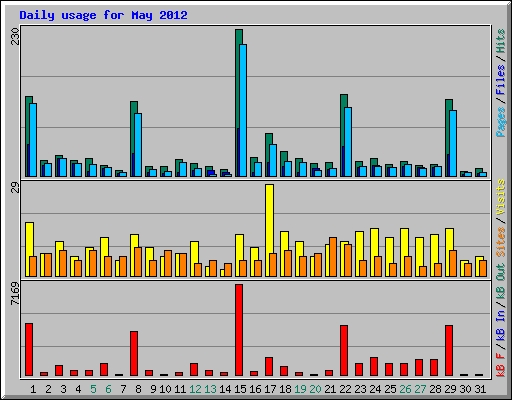Click the cyan files bar for day 8
512x400 pixels.
(138, 145)
